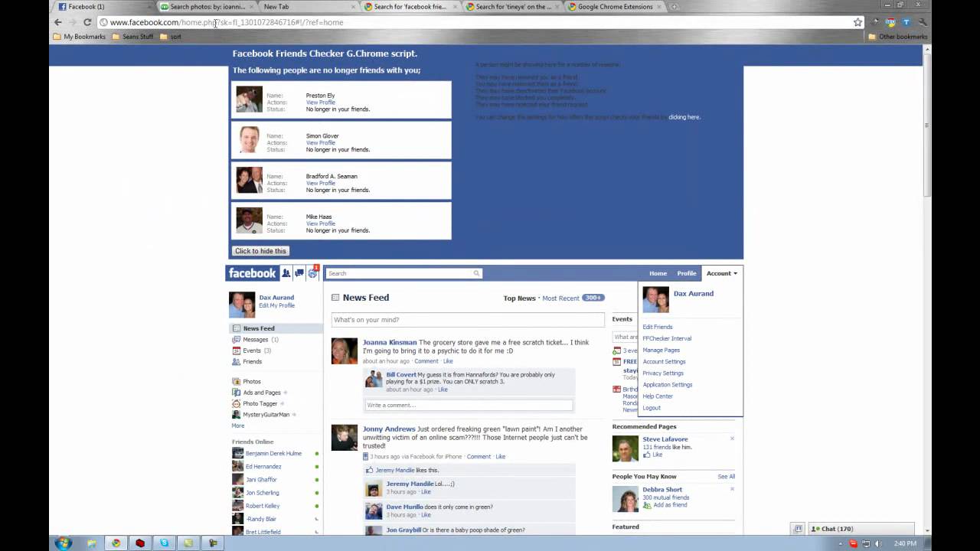This screenshot has width=980, height=551.
Task: Open the Notifications globe icon
Action: coord(312,273)
